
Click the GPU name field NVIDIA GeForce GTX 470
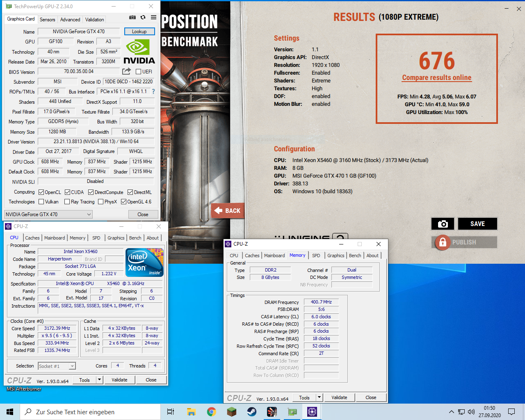click(x=79, y=32)
